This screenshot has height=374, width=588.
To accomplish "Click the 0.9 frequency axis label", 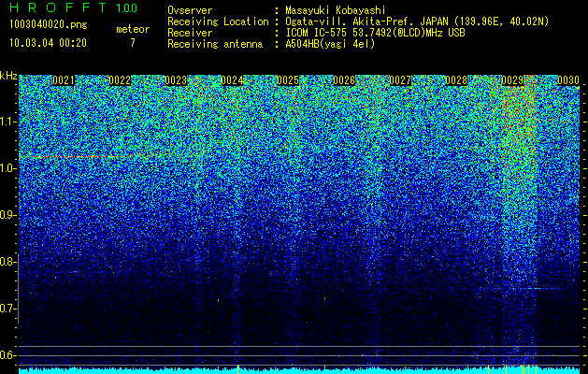I will pos(8,215).
